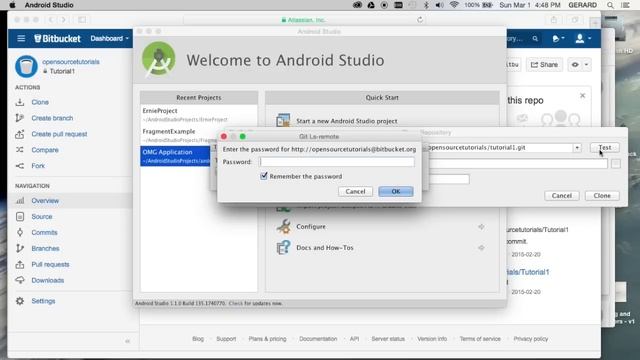Image resolution: width=640 pixels, height=360 pixels.
Task: Reload the Safari page
Action: [x=420, y=20]
